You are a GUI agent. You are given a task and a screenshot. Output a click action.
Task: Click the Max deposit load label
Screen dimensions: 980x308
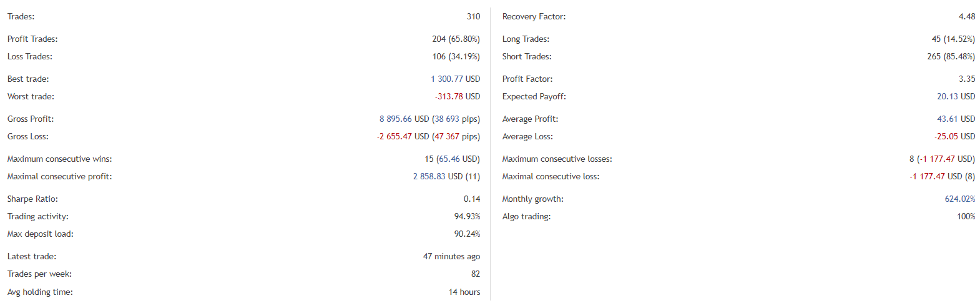[40, 234]
